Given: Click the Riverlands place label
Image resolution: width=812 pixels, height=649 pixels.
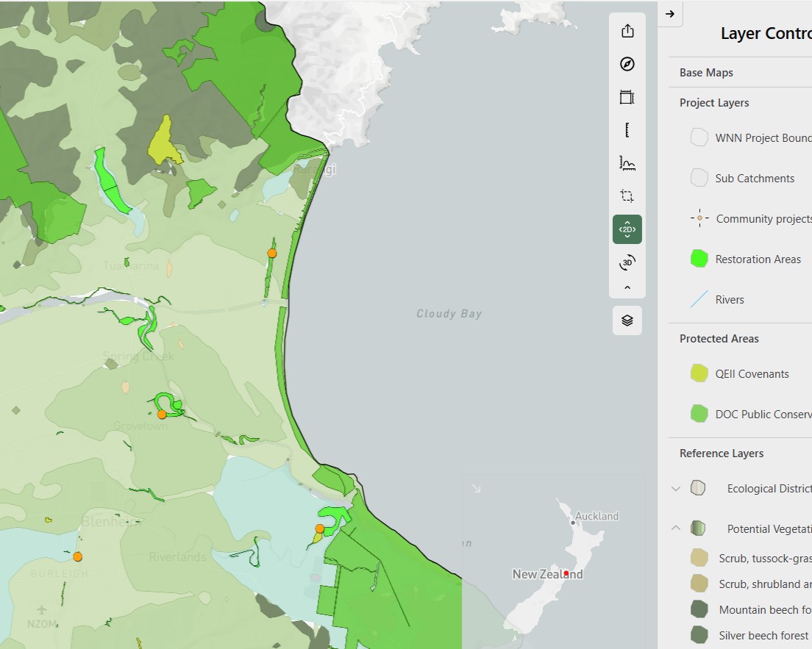Looking at the screenshot, I should pos(178,557).
